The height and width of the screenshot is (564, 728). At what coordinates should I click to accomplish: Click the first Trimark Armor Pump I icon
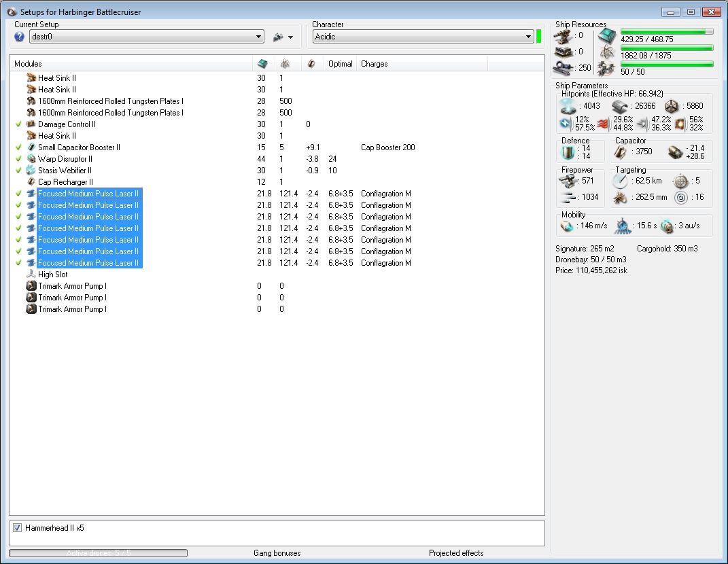click(31, 286)
